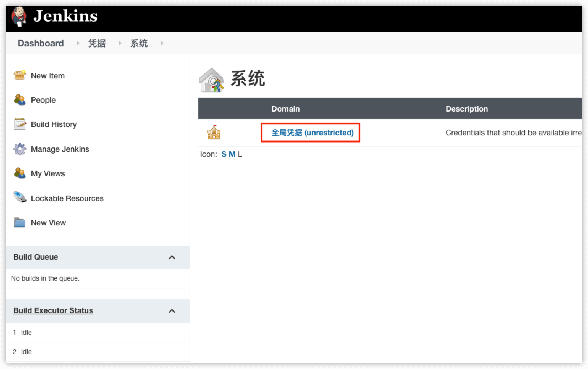Viewport: 588px width, 369px height.
Task: Click the People sidebar icon
Action: tap(20, 99)
